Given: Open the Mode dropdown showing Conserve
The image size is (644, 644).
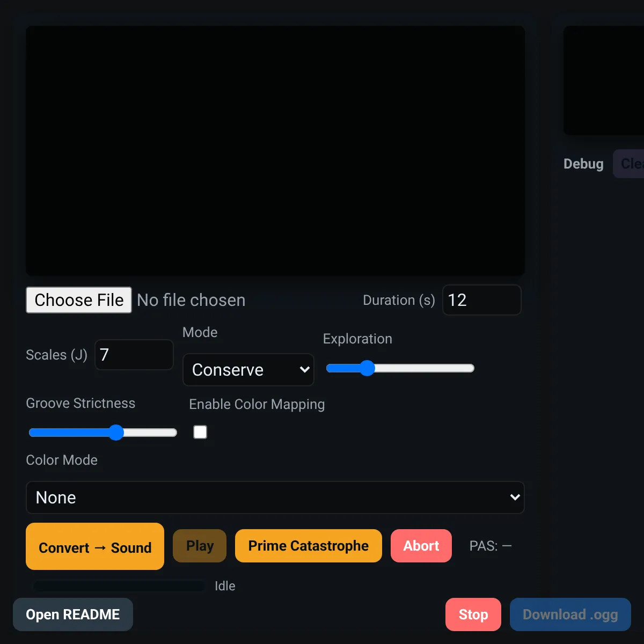Looking at the screenshot, I should click(x=248, y=370).
